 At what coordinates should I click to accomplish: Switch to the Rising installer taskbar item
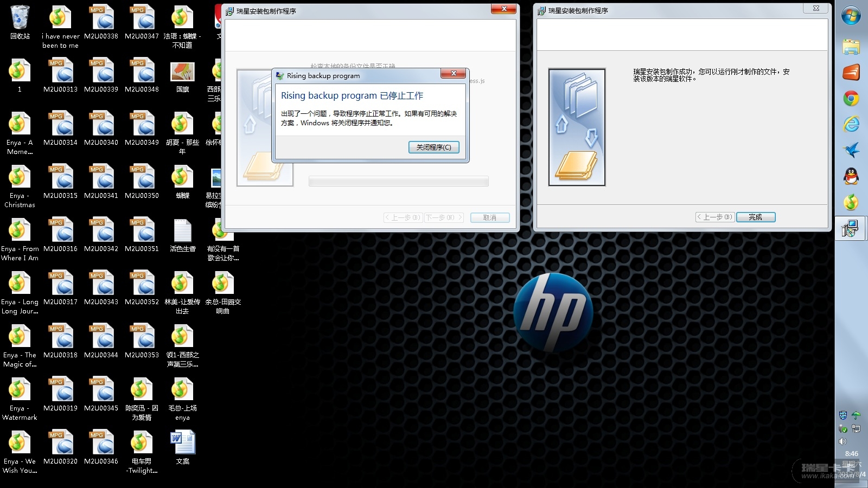[850, 228]
